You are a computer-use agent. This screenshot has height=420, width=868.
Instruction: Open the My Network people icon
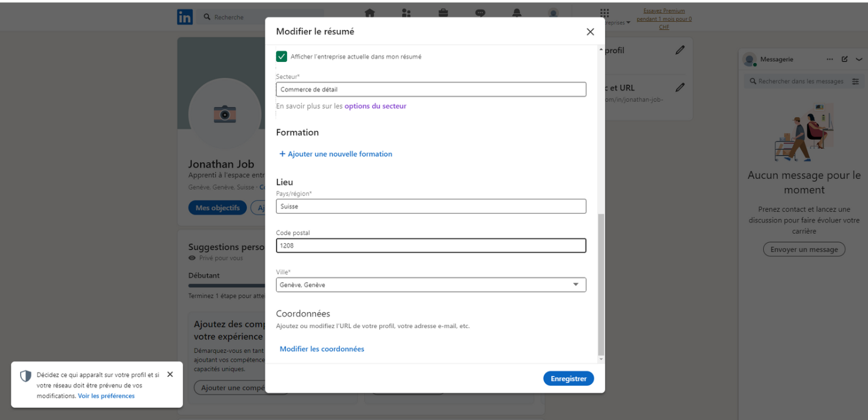pyautogui.click(x=406, y=13)
